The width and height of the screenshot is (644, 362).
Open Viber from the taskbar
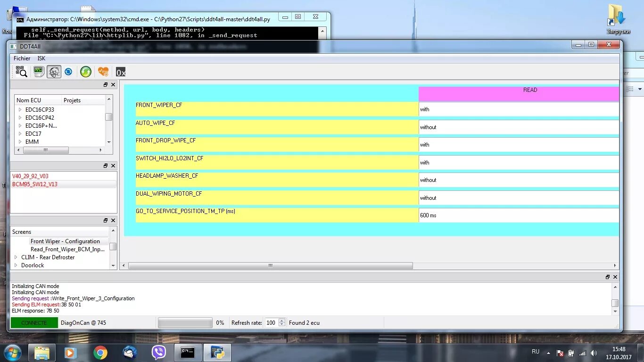tap(159, 353)
